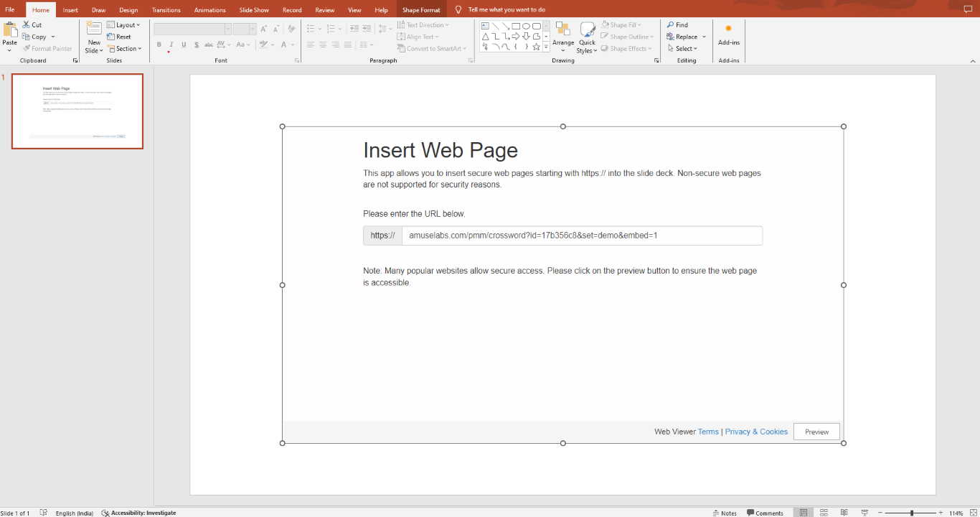The image size is (980, 517).
Task: Open the Shape Format tab
Action: click(421, 10)
